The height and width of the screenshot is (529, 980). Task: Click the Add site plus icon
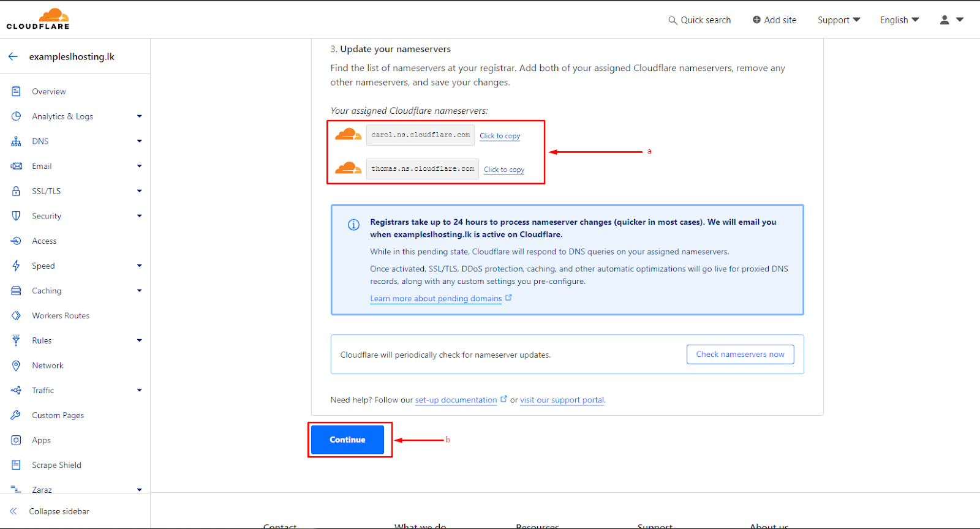tap(756, 20)
